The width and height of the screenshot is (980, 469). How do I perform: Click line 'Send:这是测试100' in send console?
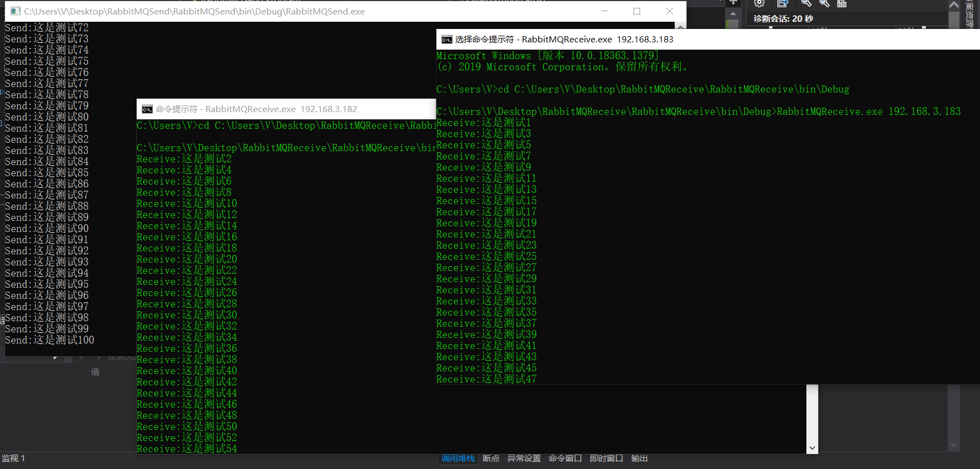(50, 340)
